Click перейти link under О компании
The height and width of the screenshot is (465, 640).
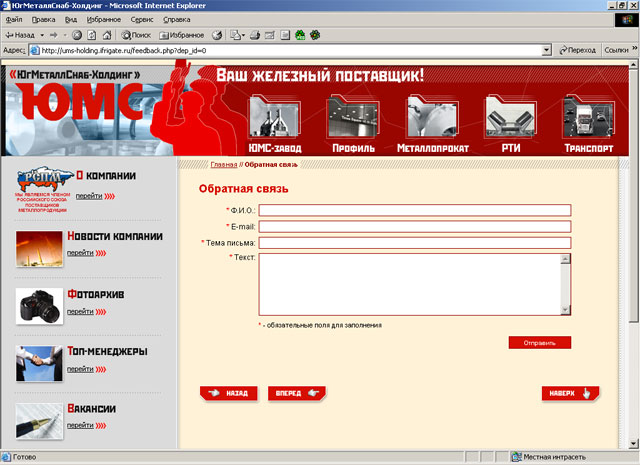89,196
